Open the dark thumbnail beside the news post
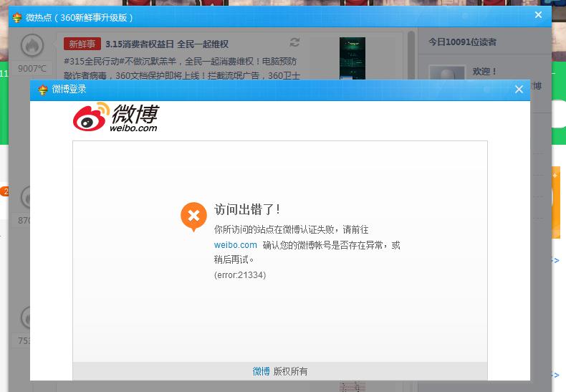 coord(352,59)
